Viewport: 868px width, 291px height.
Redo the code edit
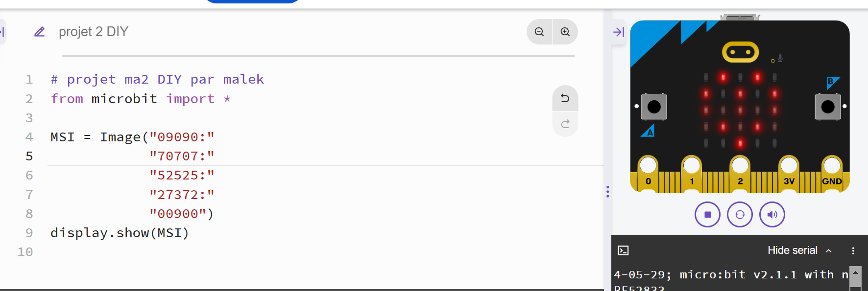[565, 124]
